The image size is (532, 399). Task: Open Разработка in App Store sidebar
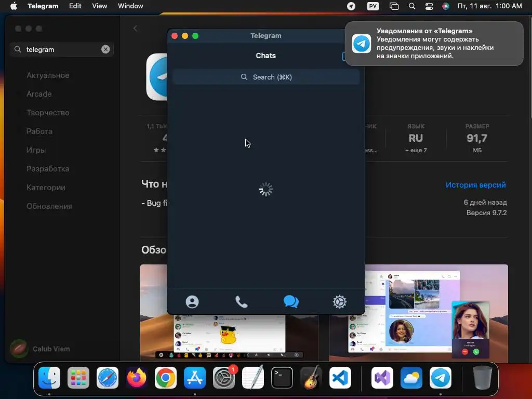point(48,169)
